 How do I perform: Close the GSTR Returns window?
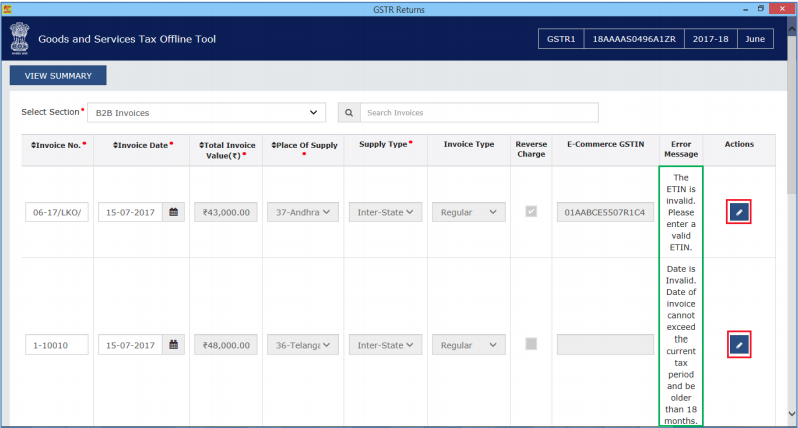tap(782, 9)
